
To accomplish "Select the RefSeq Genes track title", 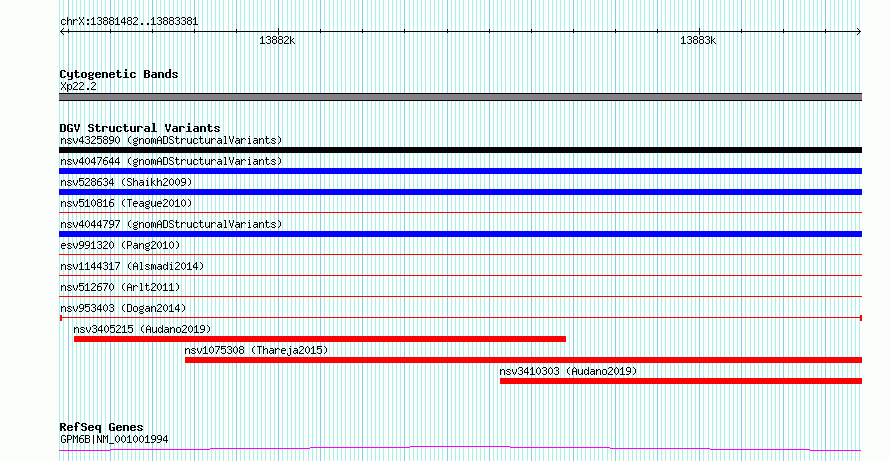I will 102,427.
